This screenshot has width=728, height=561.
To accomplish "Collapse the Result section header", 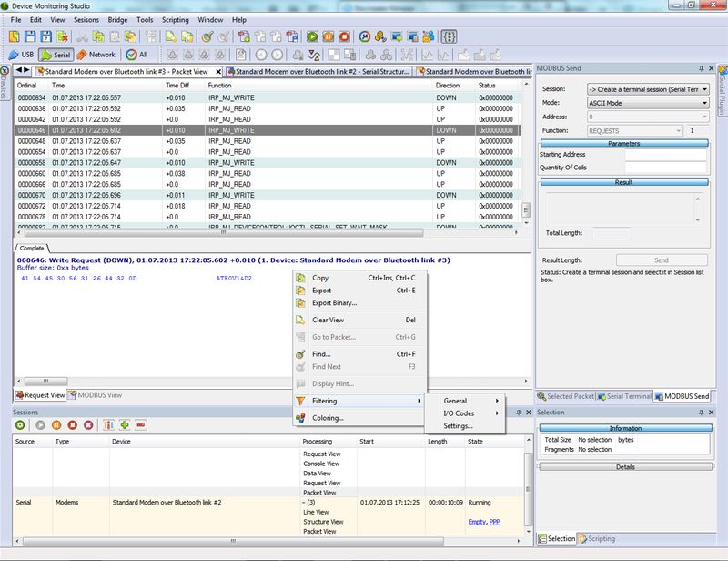I will point(624,182).
